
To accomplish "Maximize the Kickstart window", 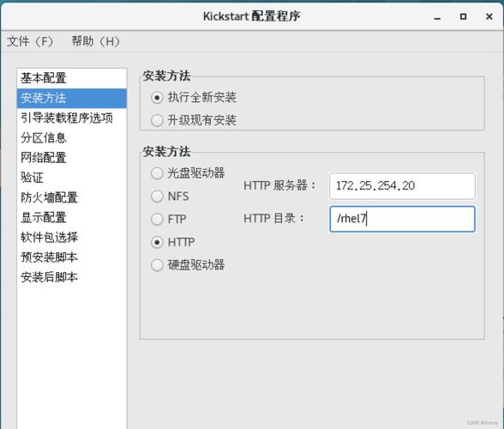I will click(463, 16).
